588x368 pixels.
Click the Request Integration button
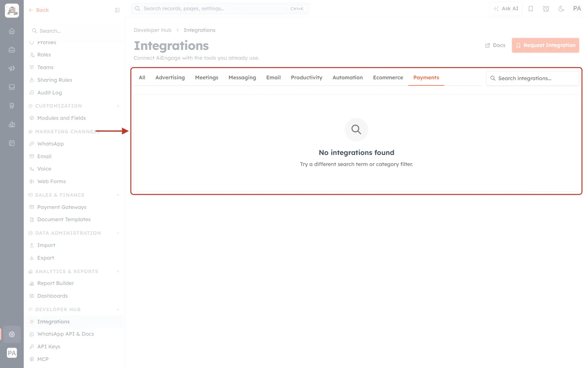(546, 45)
